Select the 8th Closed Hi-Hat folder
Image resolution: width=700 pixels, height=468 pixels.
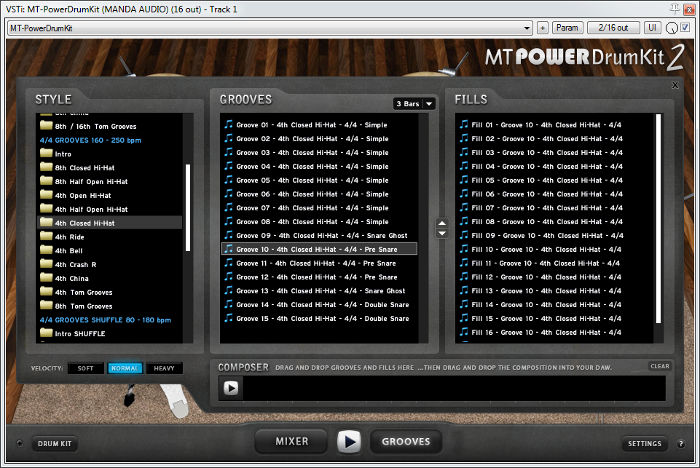77,167
